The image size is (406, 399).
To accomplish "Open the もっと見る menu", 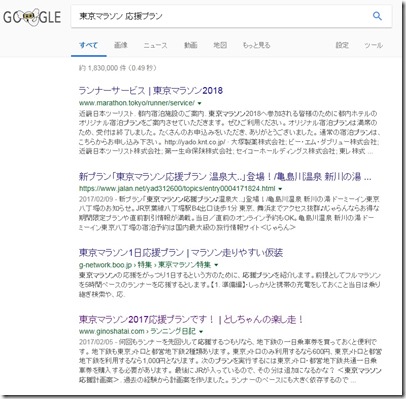I will (256, 45).
